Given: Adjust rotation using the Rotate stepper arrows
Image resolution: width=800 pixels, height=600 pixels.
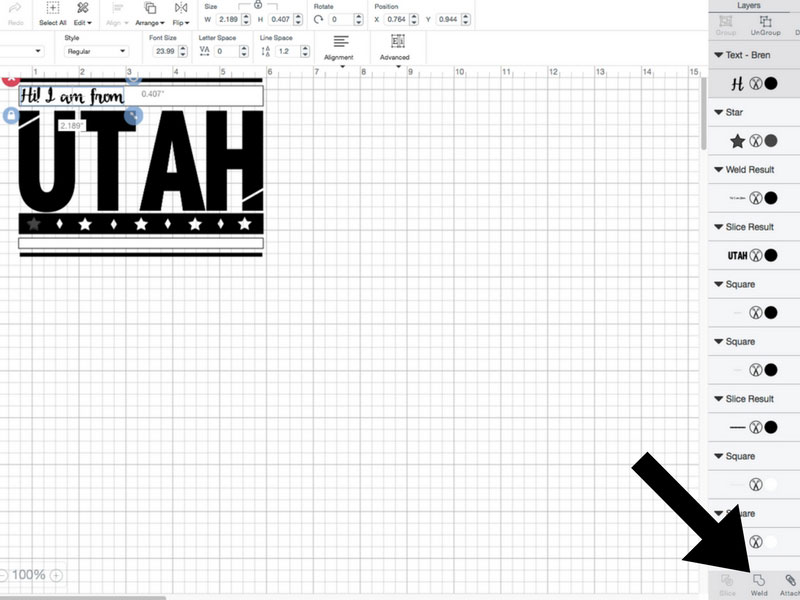Looking at the screenshot, I should (359, 19).
